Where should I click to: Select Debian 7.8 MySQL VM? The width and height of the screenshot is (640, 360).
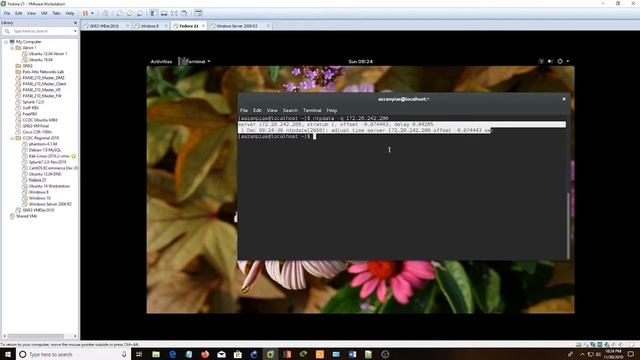click(x=45, y=150)
